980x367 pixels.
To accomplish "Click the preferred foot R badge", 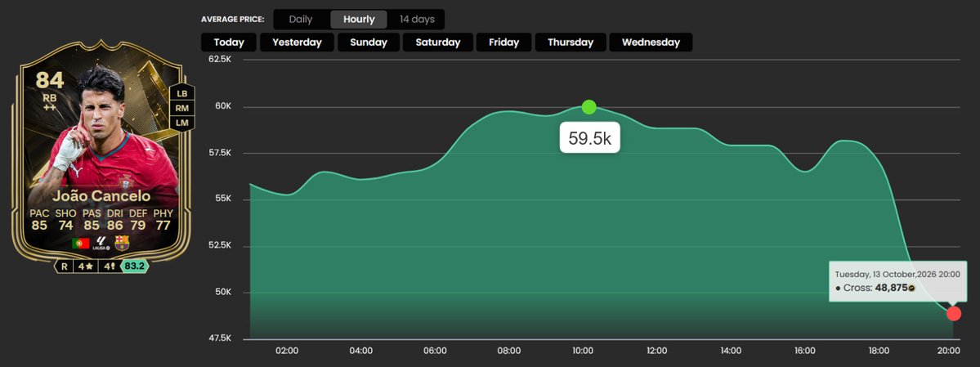I will (x=64, y=266).
